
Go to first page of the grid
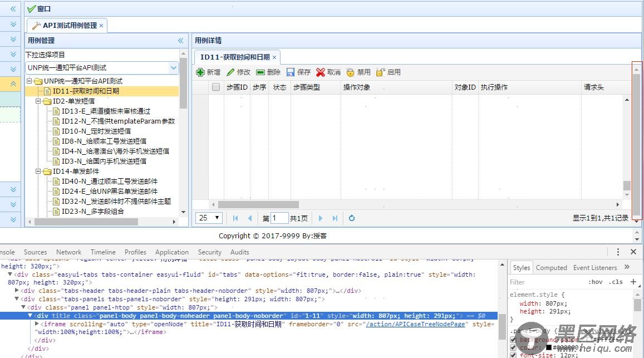click(x=235, y=218)
